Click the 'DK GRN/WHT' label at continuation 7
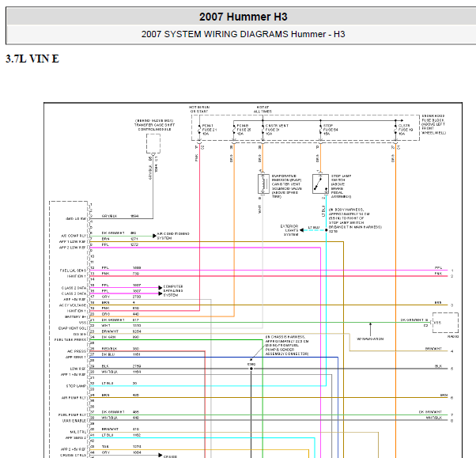 coord(430,412)
